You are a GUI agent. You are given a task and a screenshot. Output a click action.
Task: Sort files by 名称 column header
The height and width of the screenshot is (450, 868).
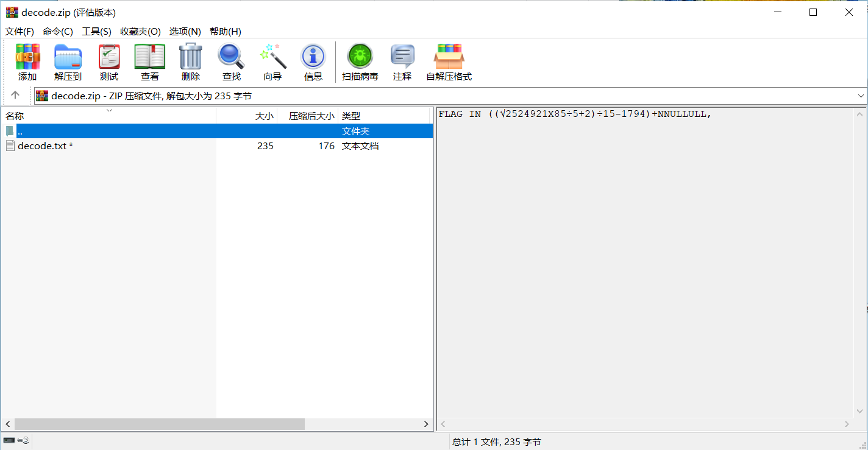coord(15,116)
